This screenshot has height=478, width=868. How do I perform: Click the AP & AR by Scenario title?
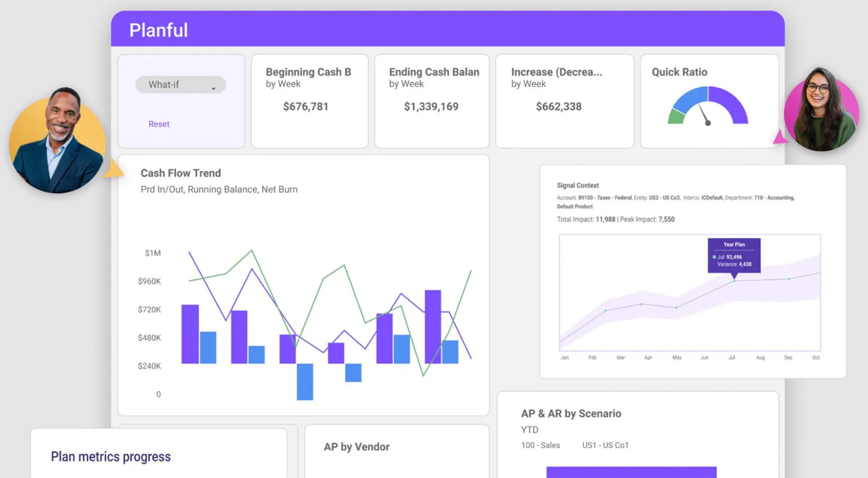click(x=571, y=413)
